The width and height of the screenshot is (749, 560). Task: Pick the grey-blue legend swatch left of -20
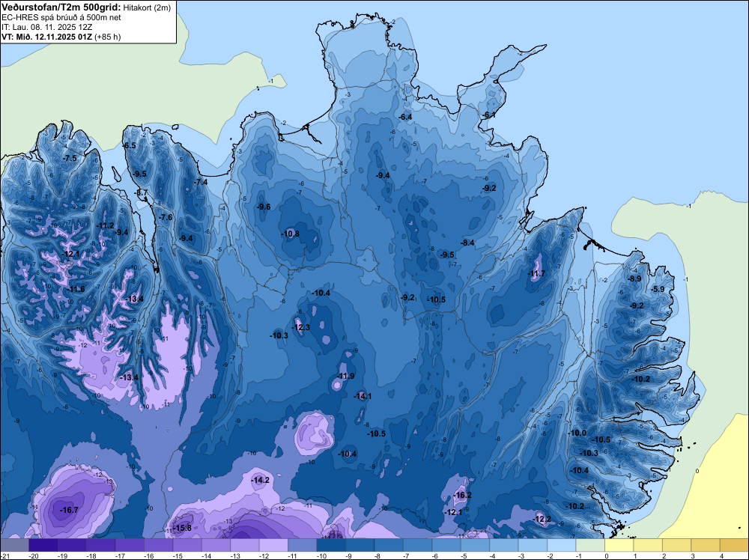click(14, 545)
